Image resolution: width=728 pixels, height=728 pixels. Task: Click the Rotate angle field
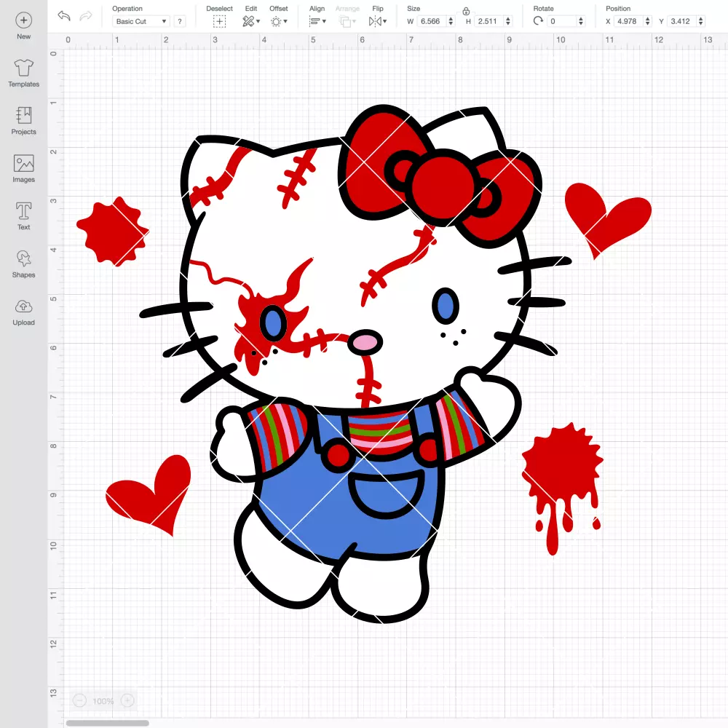561,21
